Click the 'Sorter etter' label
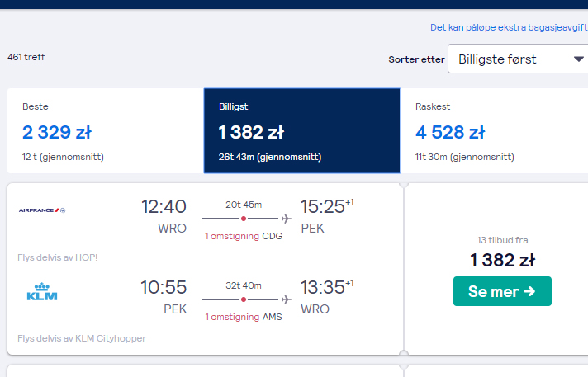588x377 pixels. click(x=416, y=59)
